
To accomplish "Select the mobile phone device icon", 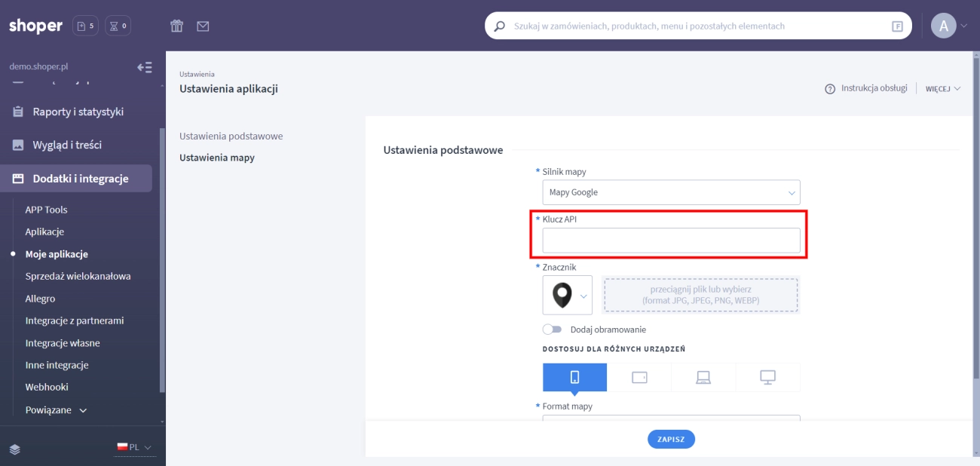I will (574, 377).
